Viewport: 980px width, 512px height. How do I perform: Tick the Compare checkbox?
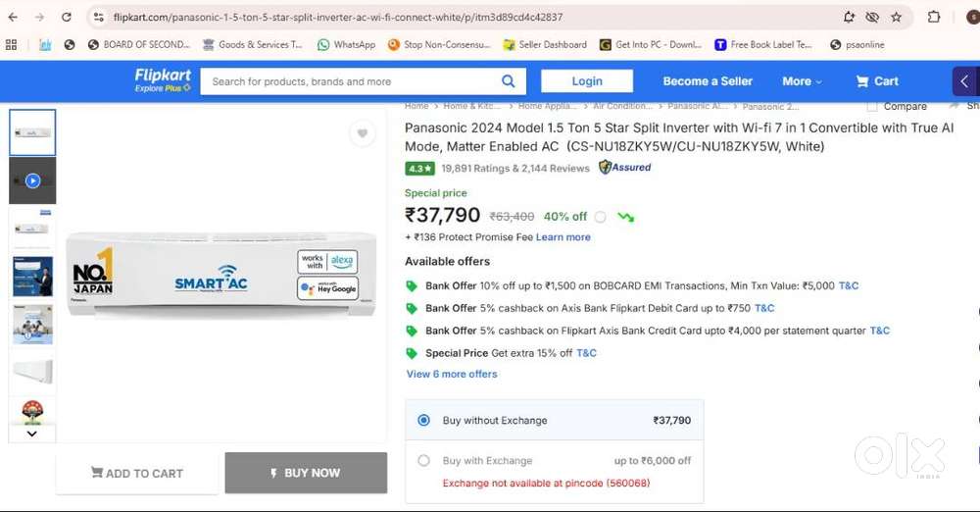(x=872, y=106)
